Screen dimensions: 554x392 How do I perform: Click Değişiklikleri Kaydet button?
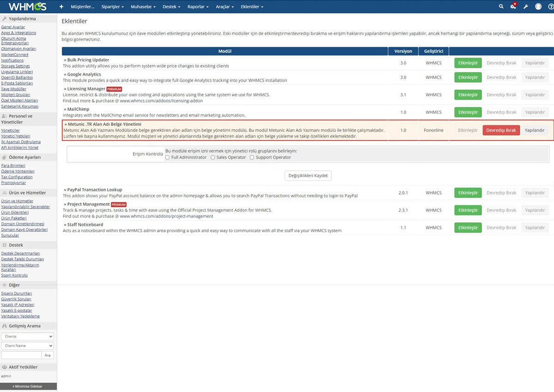308,176
